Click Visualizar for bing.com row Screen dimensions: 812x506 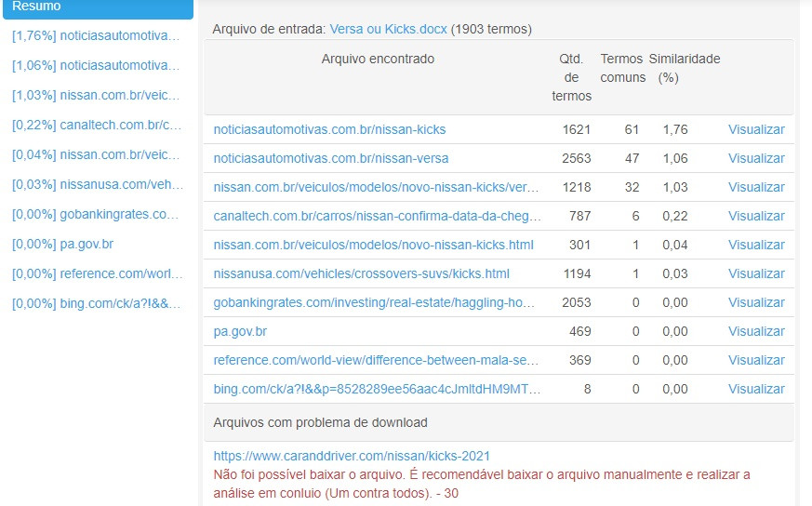point(756,390)
